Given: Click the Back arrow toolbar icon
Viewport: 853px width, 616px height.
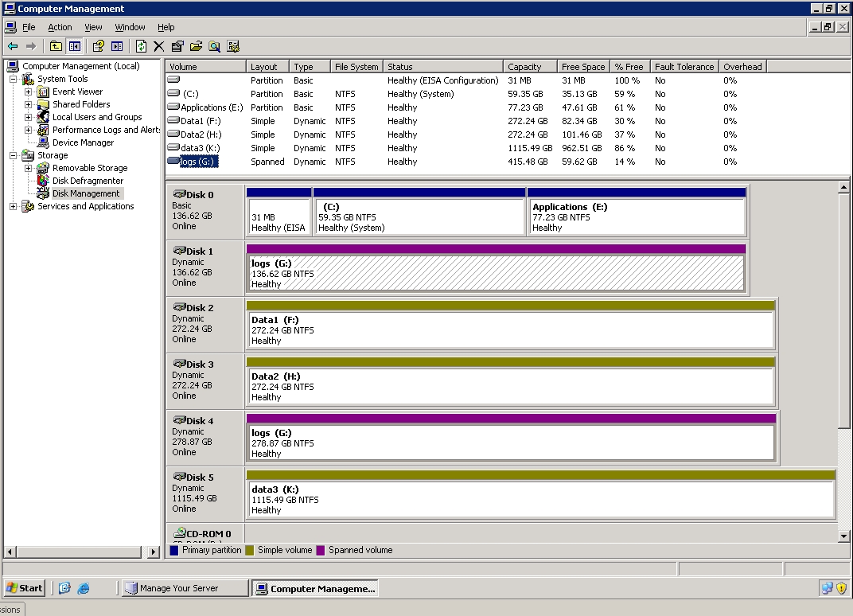Looking at the screenshot, I should [13, 47].
